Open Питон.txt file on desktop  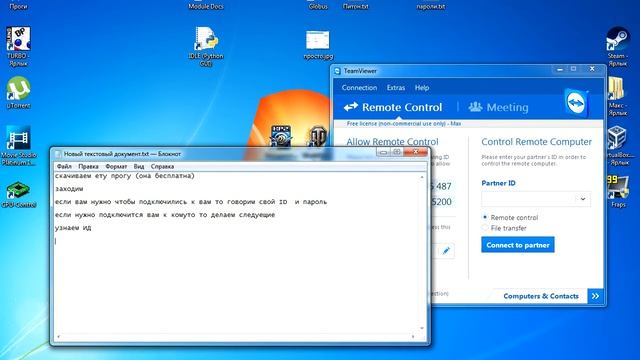pos(356,6)
